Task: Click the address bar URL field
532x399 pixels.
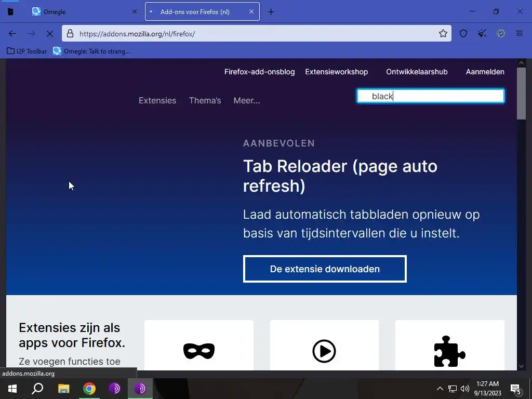Action: (256, 34)
